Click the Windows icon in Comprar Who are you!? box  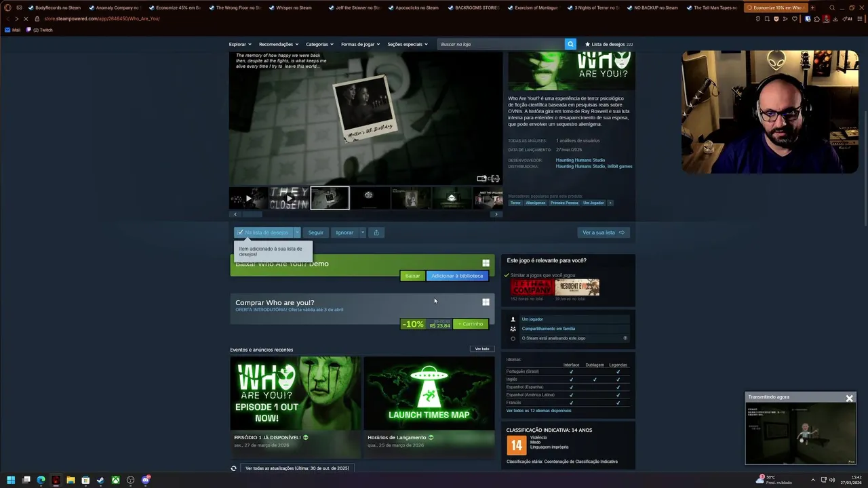486,302
